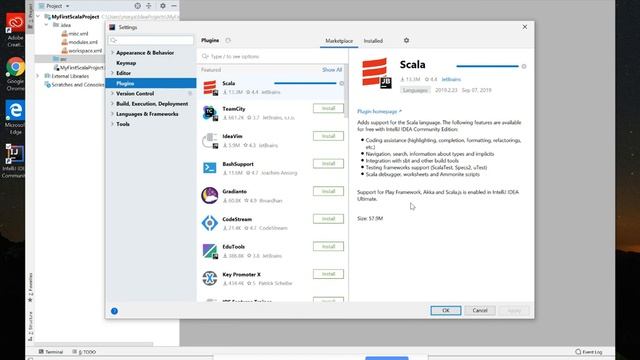The image size is (640, 360).
Task: Click the TeamCity plugin icon
Action: click(210, 113)
